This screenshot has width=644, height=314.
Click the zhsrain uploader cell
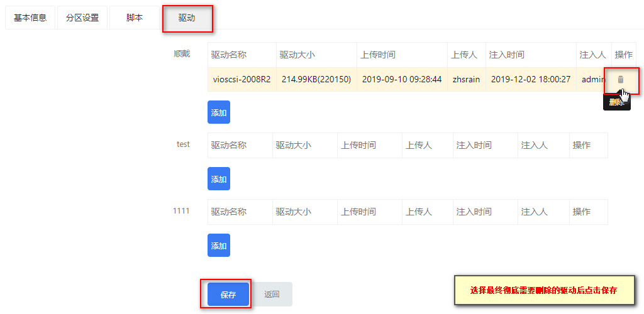point(466,80)
